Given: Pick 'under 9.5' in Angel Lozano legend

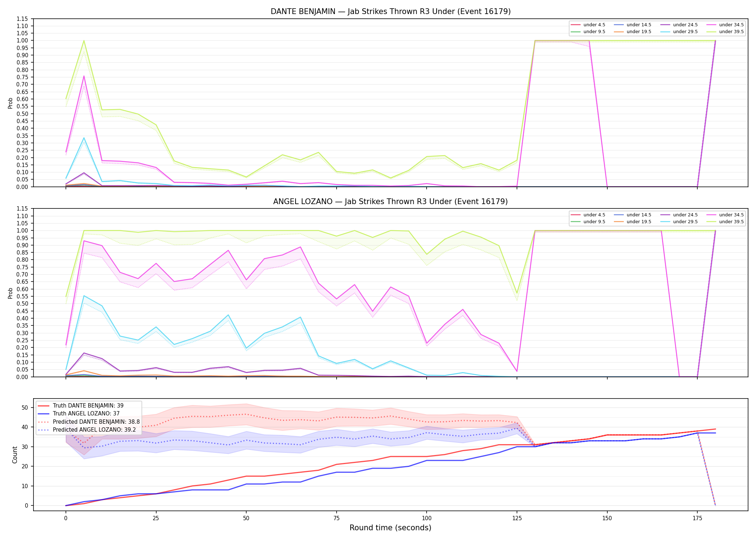Looking at the screenshot, I should pyautogui.click(x=594, y=222).
